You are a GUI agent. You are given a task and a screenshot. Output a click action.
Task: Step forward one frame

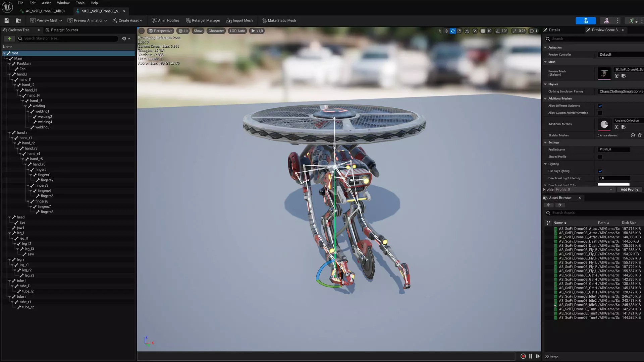[538, 356]
